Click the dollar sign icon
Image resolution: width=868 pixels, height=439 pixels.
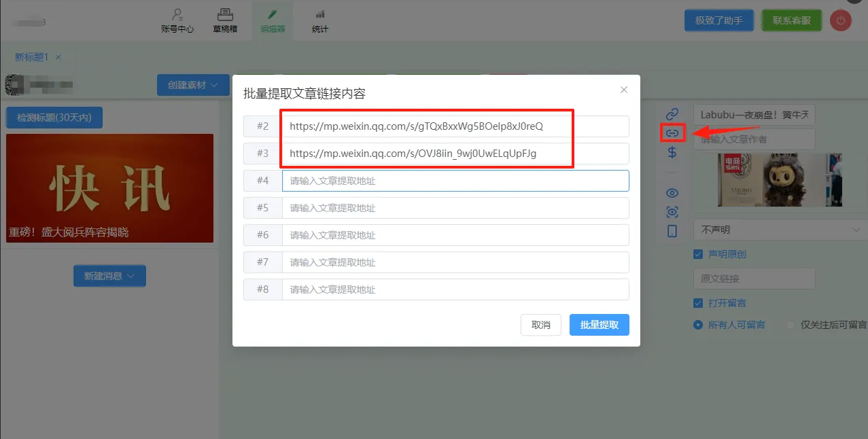(x=672, y=152)
